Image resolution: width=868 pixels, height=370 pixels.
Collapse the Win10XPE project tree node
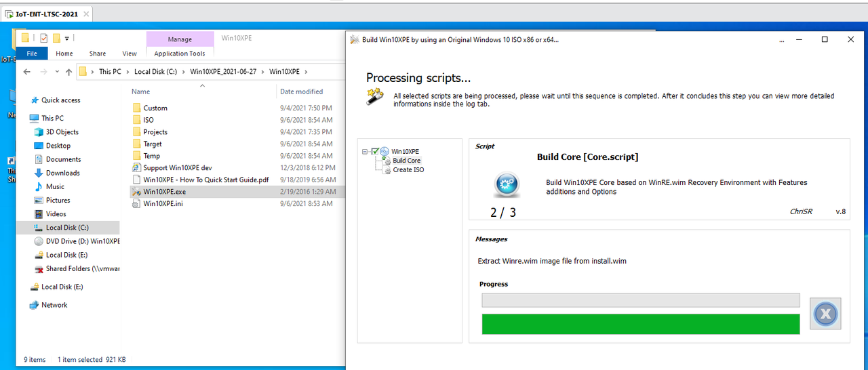tap(366, 151)
